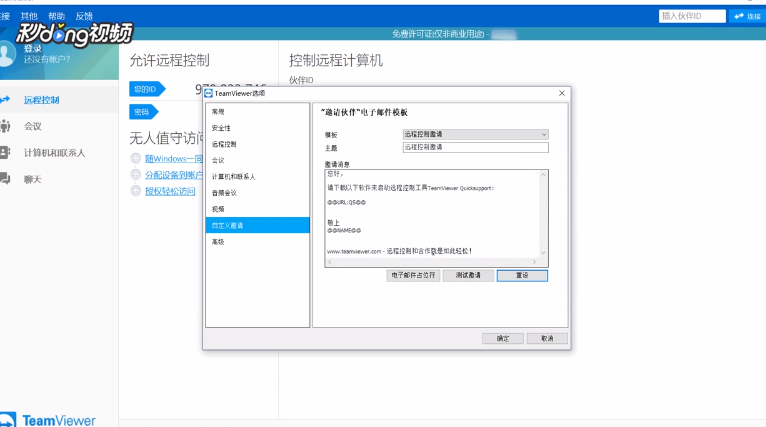Click the 重设 reset button

[522, 276]
